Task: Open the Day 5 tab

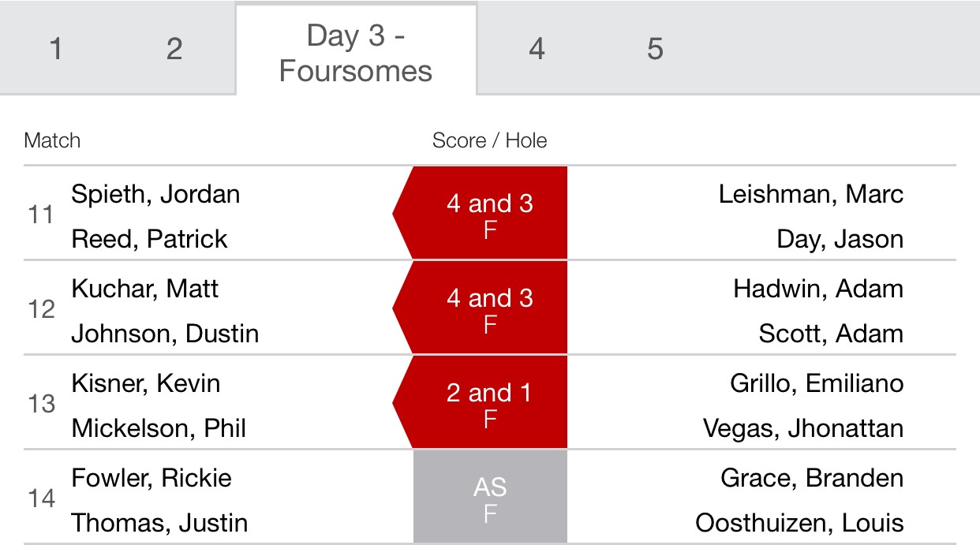Action: pyautogui.click(x=655, y=49)
